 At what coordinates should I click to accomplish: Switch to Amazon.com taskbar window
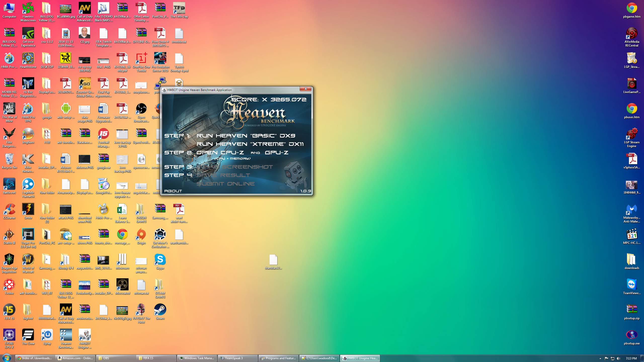pos(75,358)
